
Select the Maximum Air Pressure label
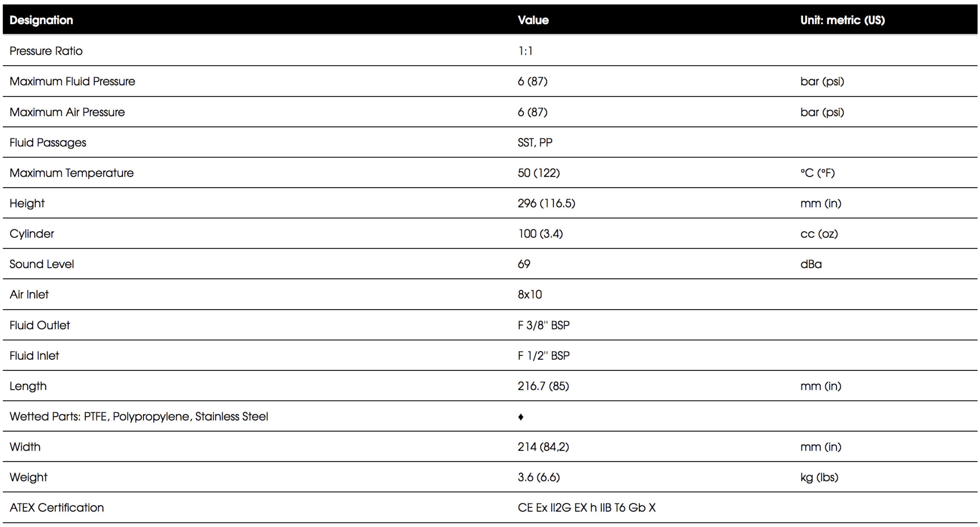pos(67,112)
